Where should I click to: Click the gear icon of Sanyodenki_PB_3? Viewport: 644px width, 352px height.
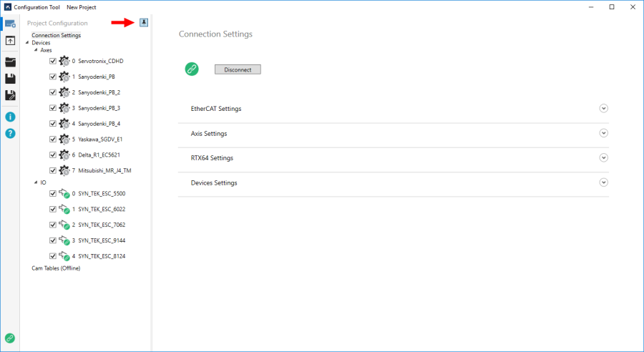click(64, 108)
